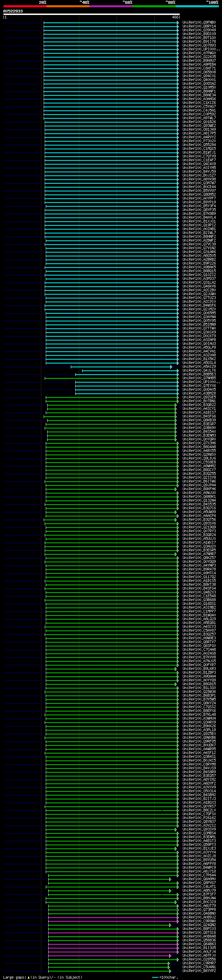
Task: Click the green ~80% legend segment
Action: coord(154,6)
